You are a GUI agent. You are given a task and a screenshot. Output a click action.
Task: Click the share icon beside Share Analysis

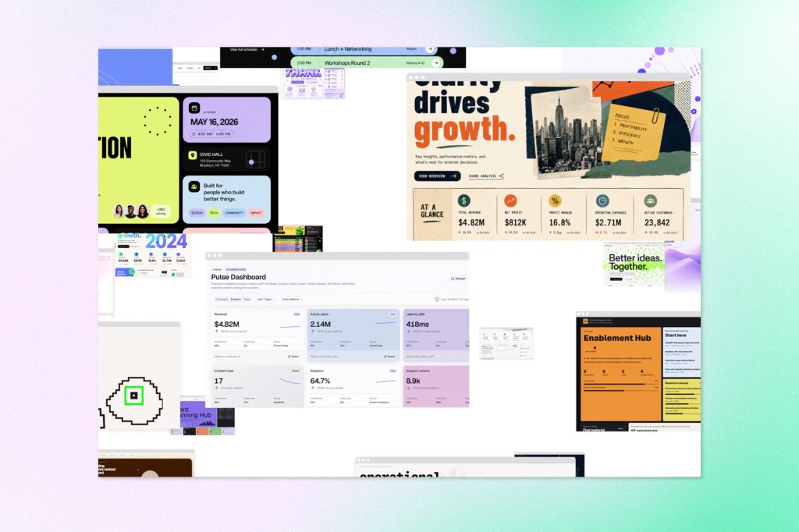pos(502,176)
